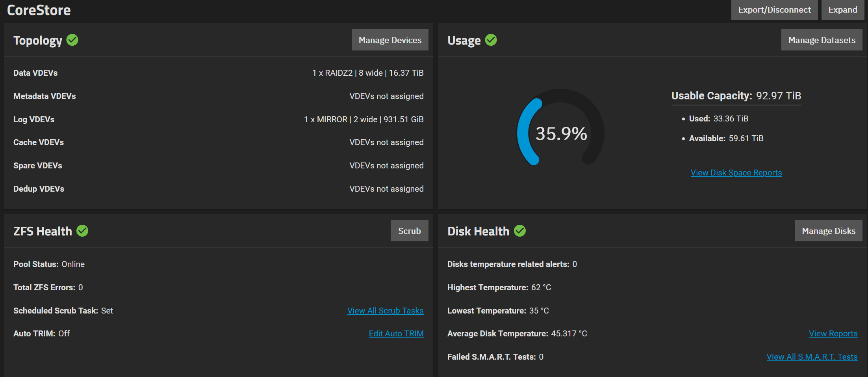
Task: Start a Scrub on the pool
Action: 409,231
